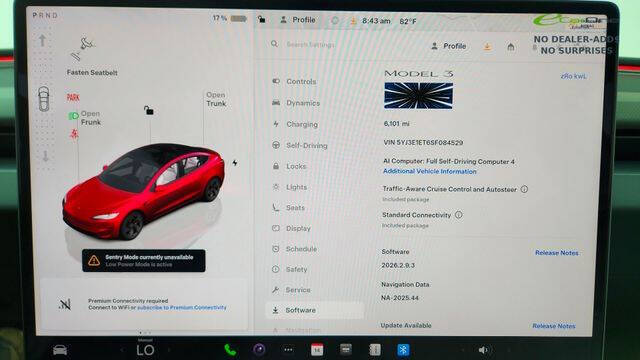
Task: Show info for Traffic-Aware Cruise Control and Autosteer
Action: pyautogui.click(x=524, y=189)
